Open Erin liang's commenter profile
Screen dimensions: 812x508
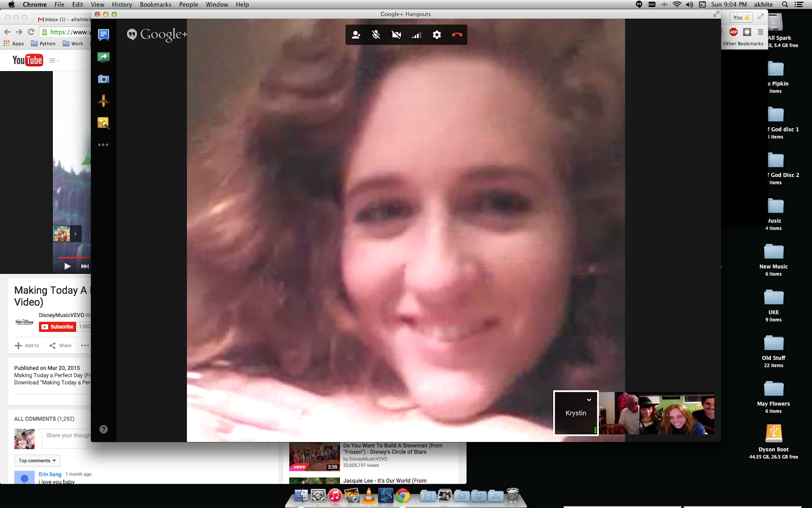(50, 474)
